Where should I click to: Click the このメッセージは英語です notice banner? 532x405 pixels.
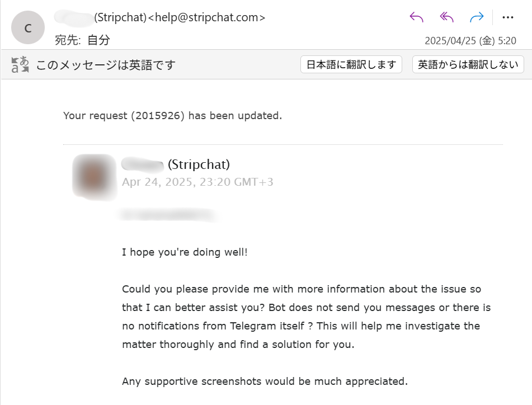click(105, 64)
